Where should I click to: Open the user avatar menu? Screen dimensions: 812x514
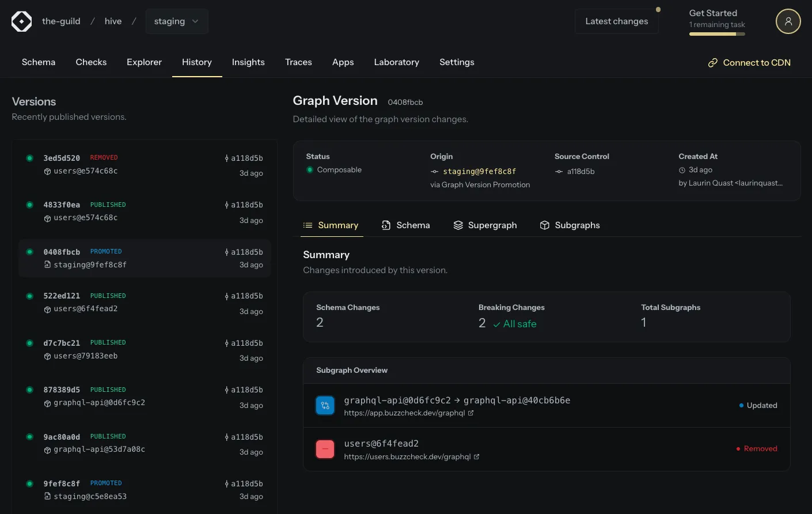(x=788, y=21)
